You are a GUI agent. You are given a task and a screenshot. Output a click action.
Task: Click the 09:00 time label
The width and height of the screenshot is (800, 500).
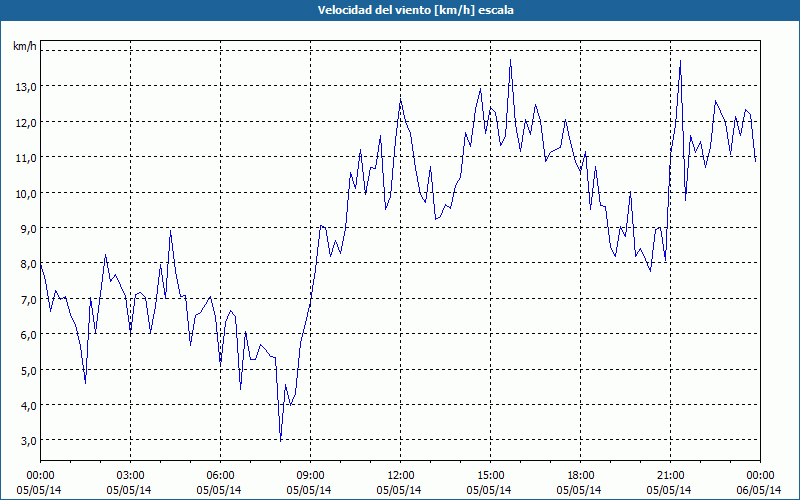[x=310, y=476]
